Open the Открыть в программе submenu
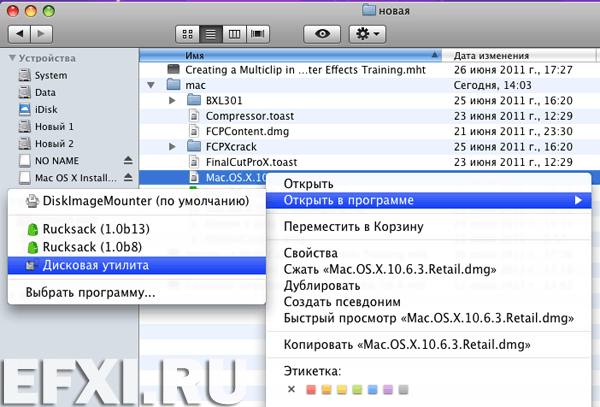The height and width of the screenshot is (407, 600). click(x=429, y=200)
